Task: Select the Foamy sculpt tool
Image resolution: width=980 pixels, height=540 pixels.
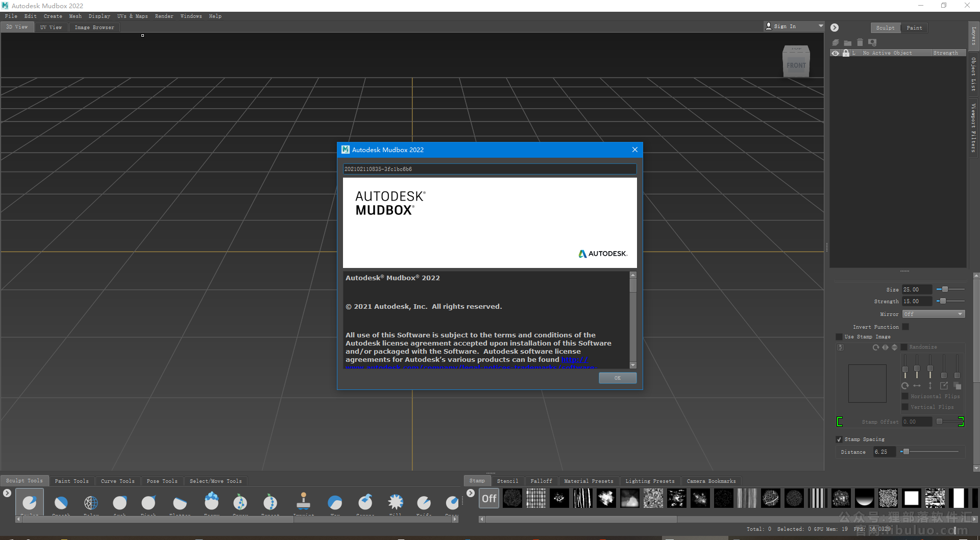Action: [211, 503]
